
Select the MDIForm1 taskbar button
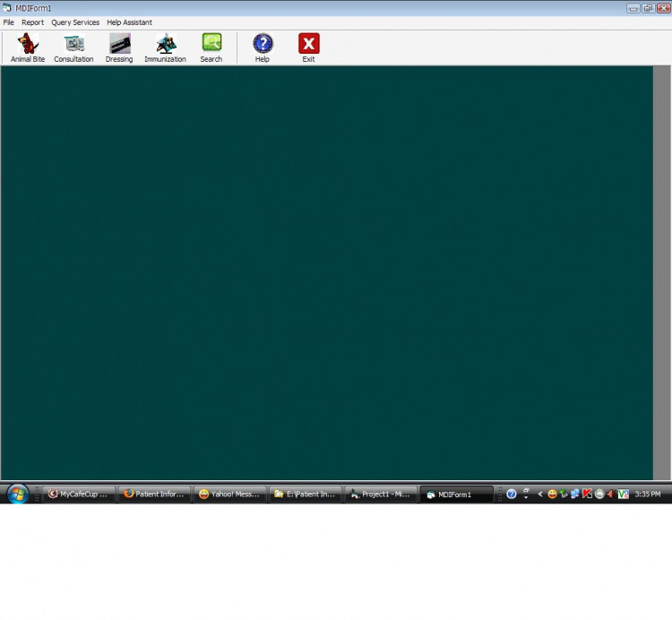456,495
